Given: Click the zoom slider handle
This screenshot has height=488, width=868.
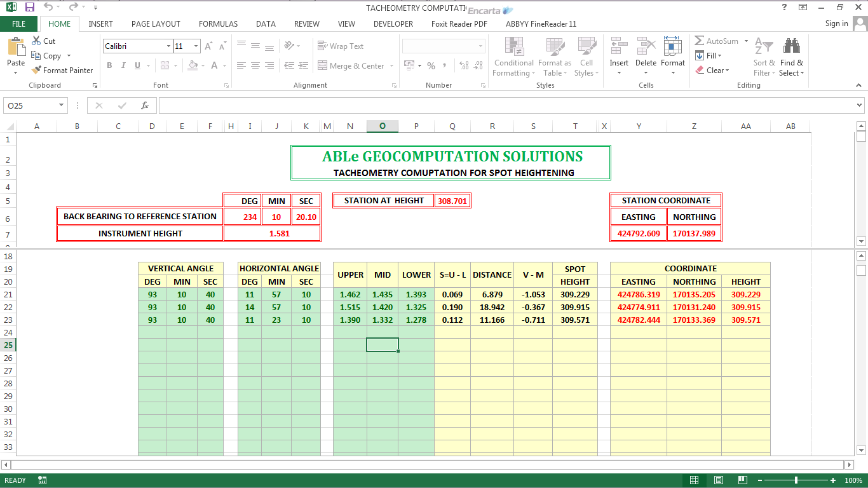Looking at the screenshot, I should [796, 480].
